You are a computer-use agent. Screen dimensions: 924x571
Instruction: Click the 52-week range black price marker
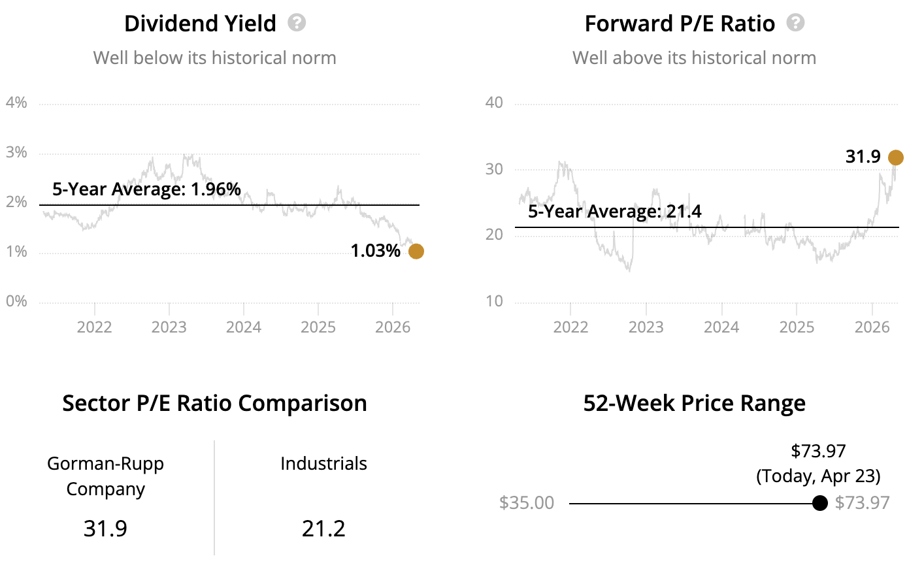(x=820, y=503)
